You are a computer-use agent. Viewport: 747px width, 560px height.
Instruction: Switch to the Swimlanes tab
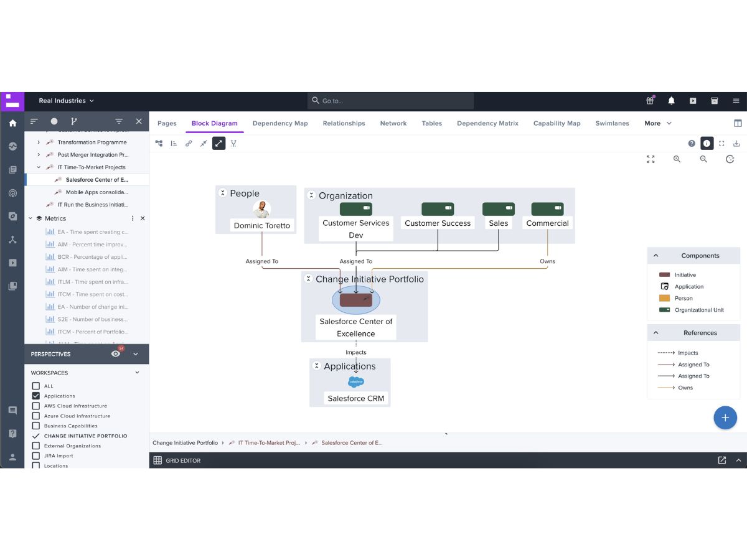tap(612, 123)
